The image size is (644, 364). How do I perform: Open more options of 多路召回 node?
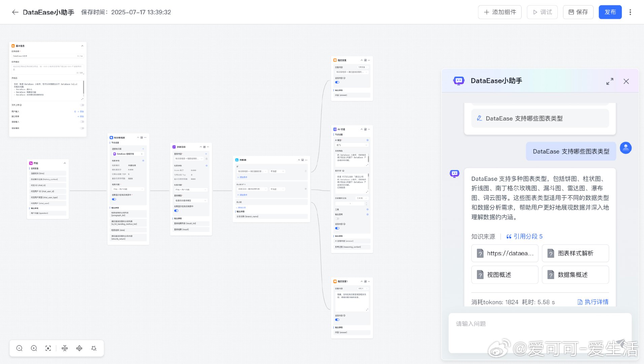(208, 147)
